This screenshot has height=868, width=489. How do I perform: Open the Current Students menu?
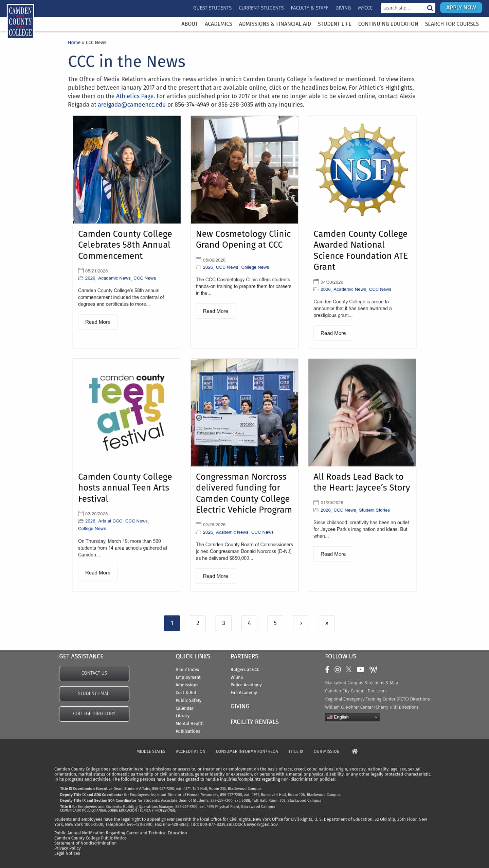pyautogui.click(x=261, y=8)
